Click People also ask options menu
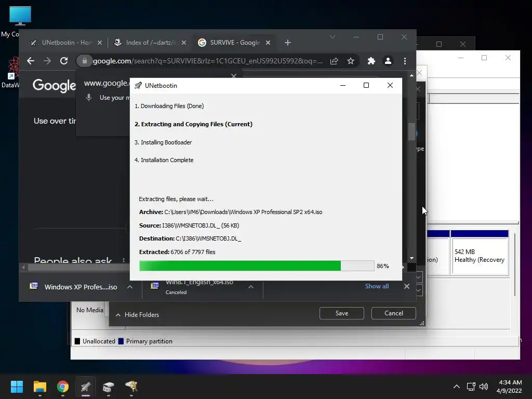 tap(124, 261)
